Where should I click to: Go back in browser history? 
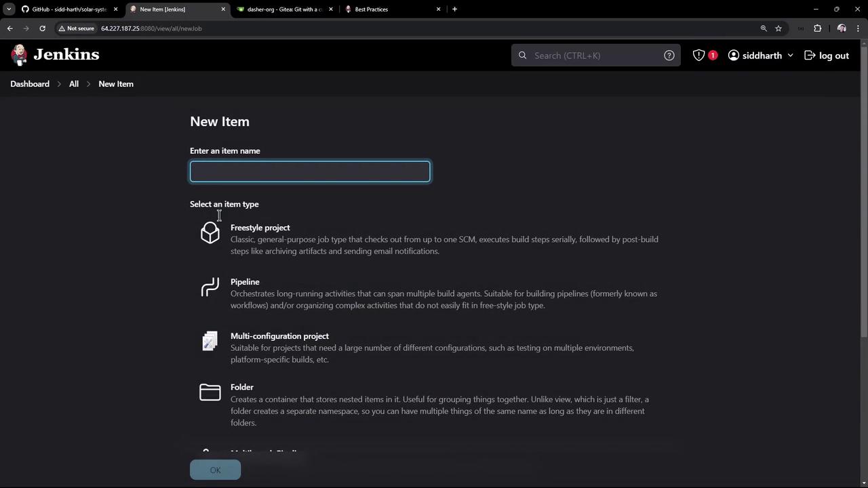(9, 28)
